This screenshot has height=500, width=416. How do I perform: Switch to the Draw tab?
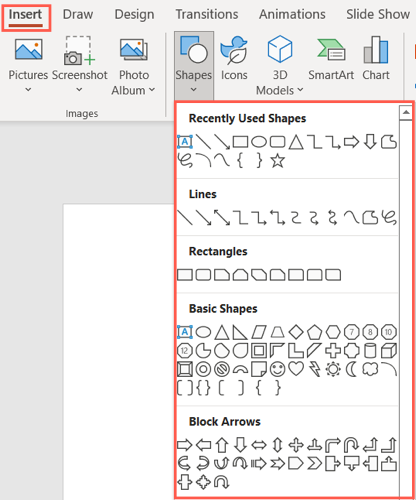[x=78, y=14]
